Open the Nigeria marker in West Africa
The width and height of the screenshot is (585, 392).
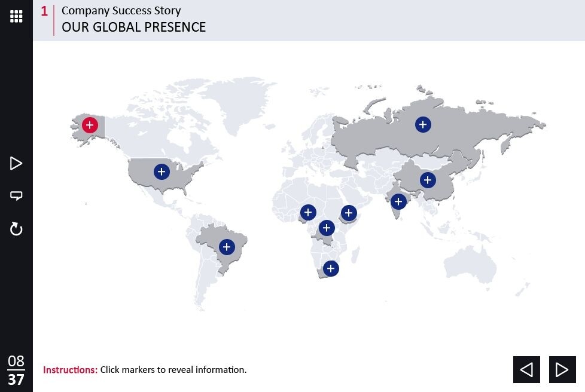point(308,212)
